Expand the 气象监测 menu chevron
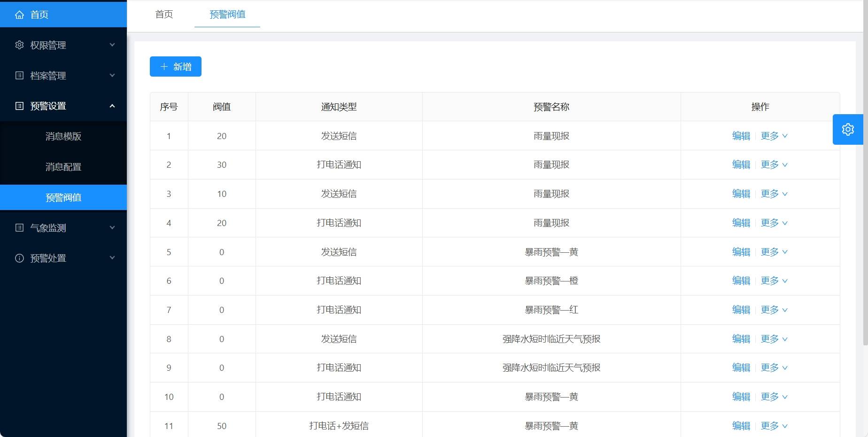868x437 pixels. coord(112,228)
